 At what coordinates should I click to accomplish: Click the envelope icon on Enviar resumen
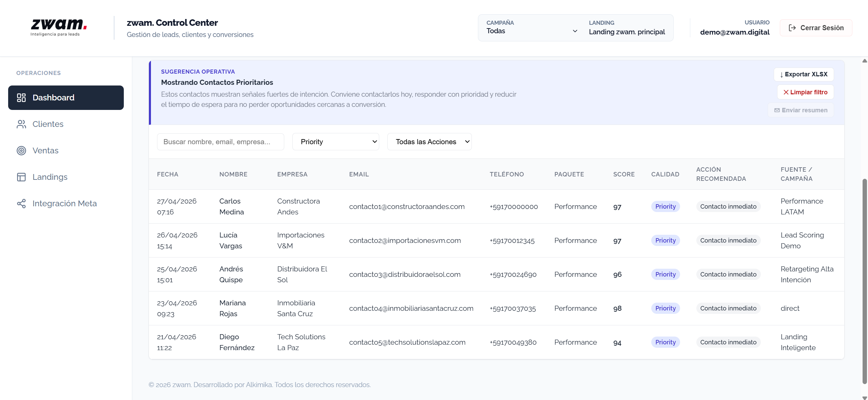[777, 110]
